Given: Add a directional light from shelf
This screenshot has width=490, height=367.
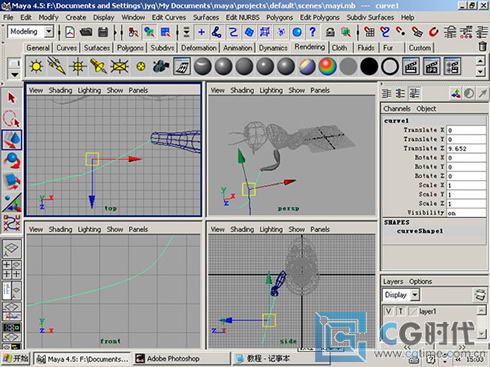Looking at the screenshot, I should point(57,66).
